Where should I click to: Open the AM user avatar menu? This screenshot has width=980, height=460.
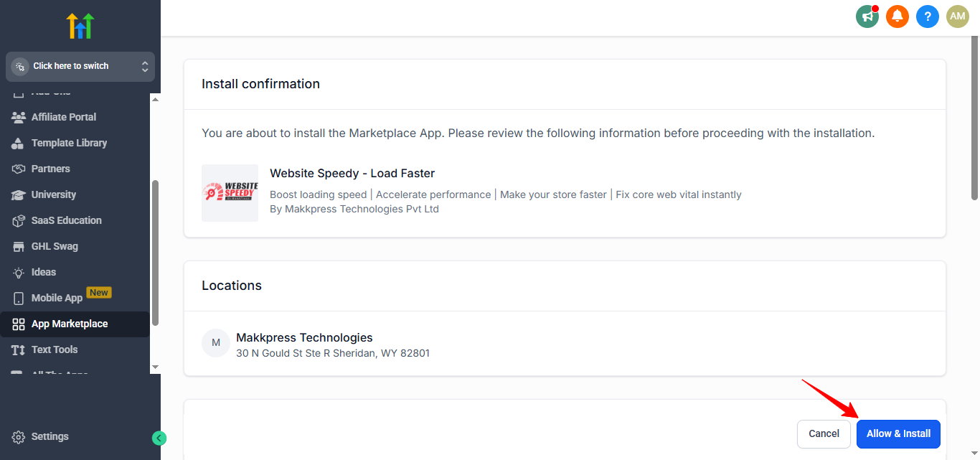point(958,16)
